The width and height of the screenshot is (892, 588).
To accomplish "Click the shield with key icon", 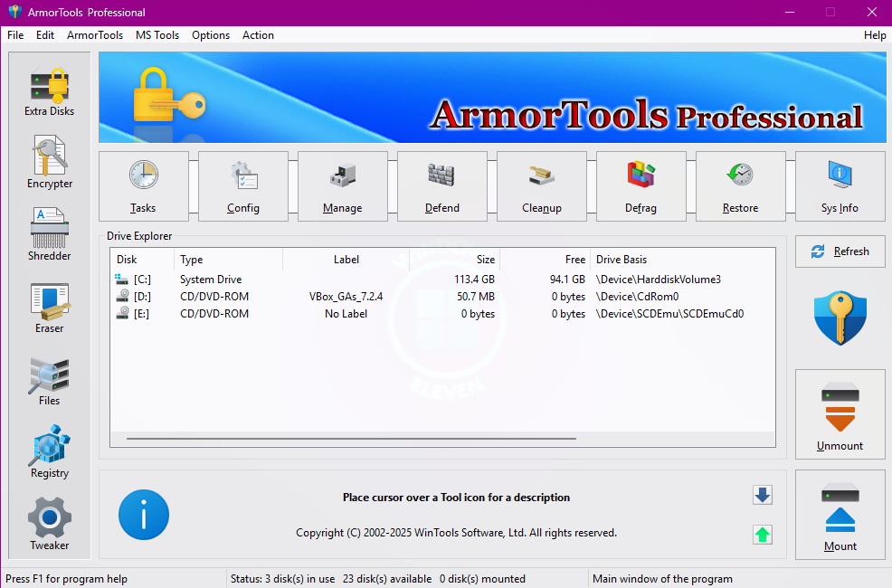I will [840, 318].
